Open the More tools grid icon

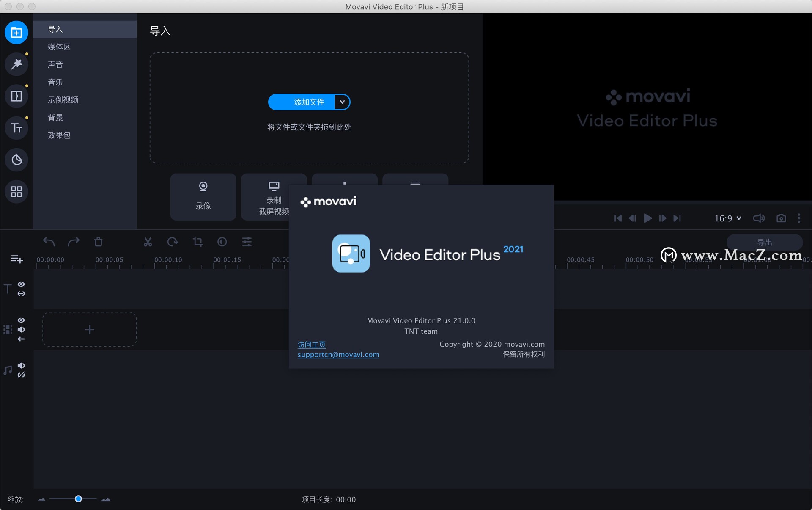coord(16,192)
